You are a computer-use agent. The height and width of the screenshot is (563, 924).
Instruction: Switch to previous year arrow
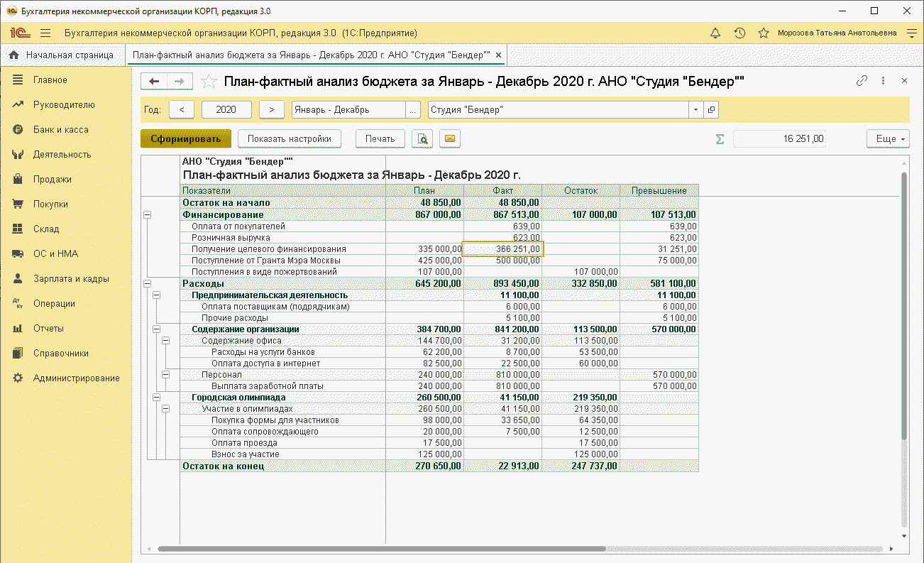click(182, 110)
